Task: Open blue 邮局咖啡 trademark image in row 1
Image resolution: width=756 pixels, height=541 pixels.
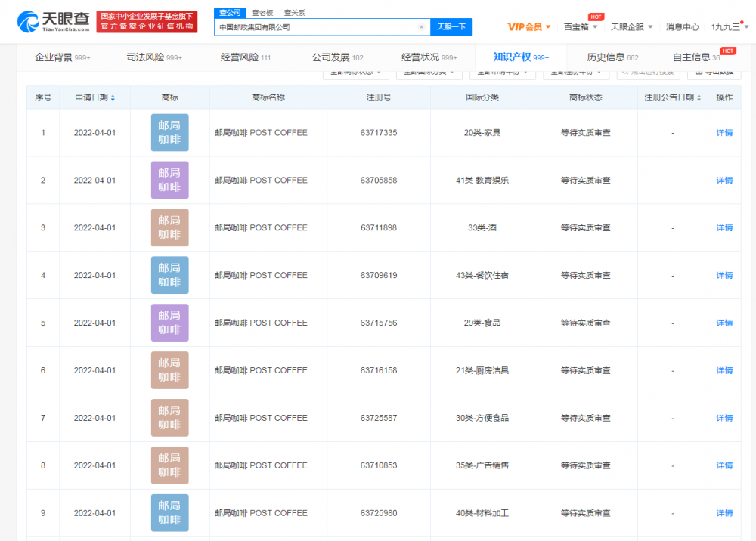Action: pos(169,133)
